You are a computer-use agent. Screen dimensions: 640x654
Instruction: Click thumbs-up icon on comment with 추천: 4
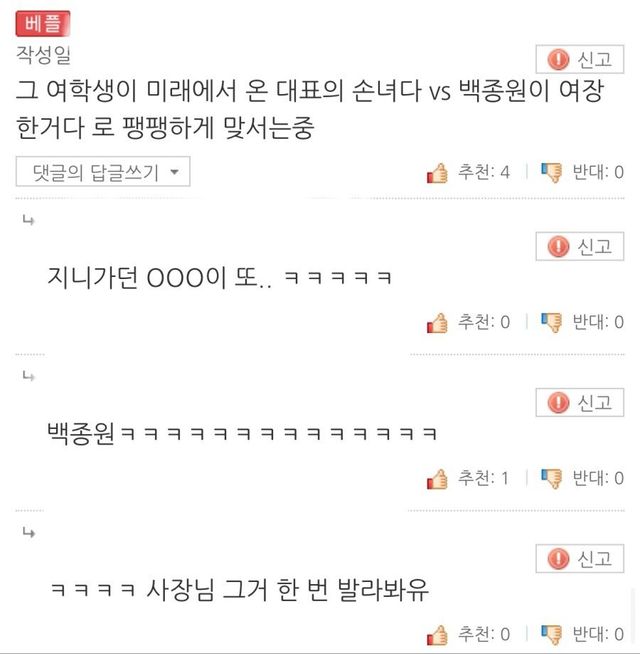pos(437,173)
